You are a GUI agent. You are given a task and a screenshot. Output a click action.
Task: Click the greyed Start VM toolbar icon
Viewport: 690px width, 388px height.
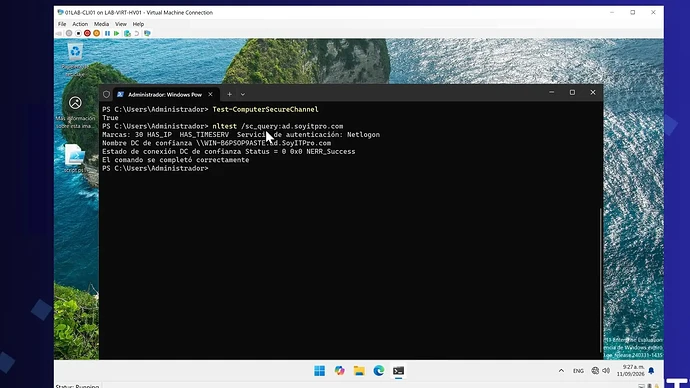(69, 33)
